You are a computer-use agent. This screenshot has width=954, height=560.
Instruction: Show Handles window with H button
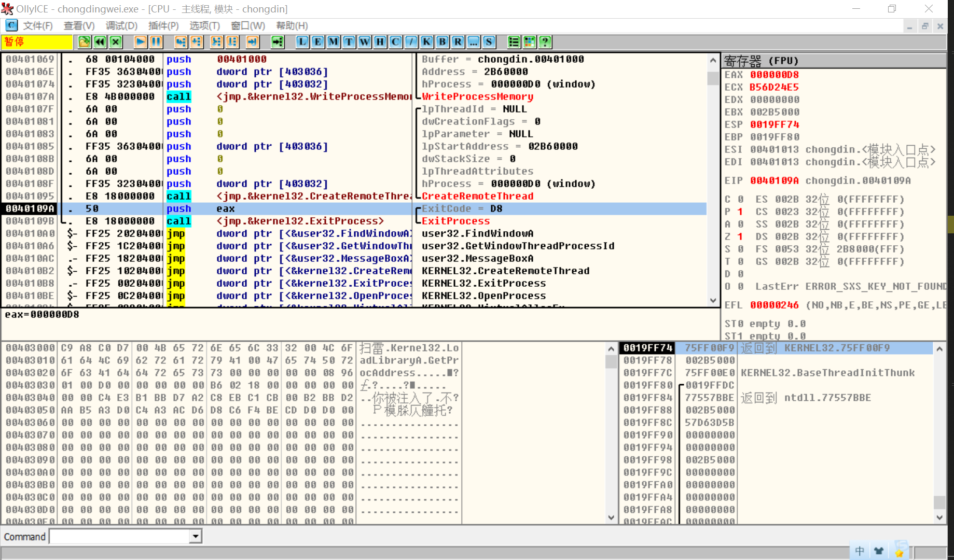[380, 42]
